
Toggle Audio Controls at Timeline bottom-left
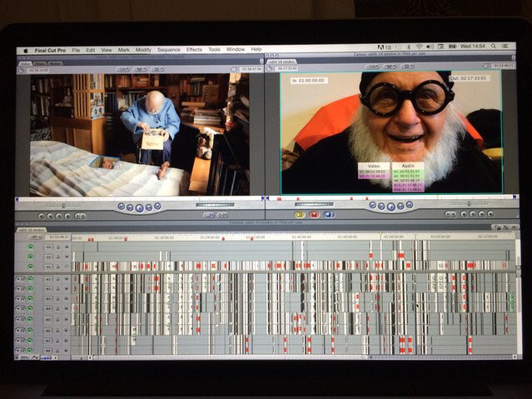[17, 357]
